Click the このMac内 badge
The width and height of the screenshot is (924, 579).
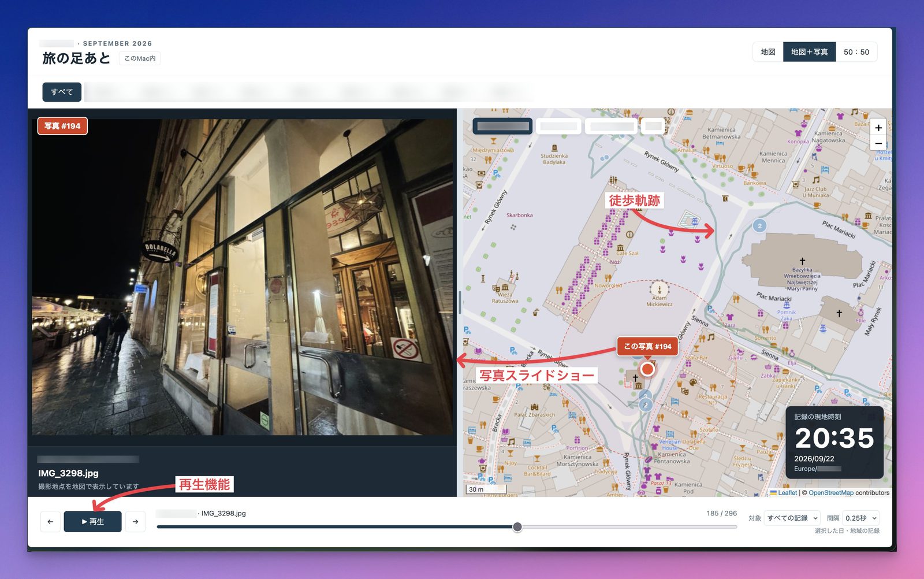[x=140, y=58]
